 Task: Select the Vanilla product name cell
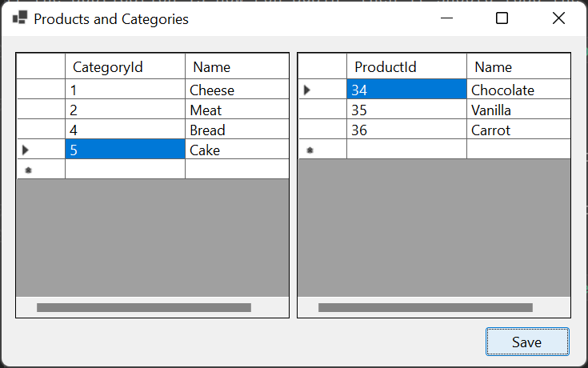[x=518, y=110]
